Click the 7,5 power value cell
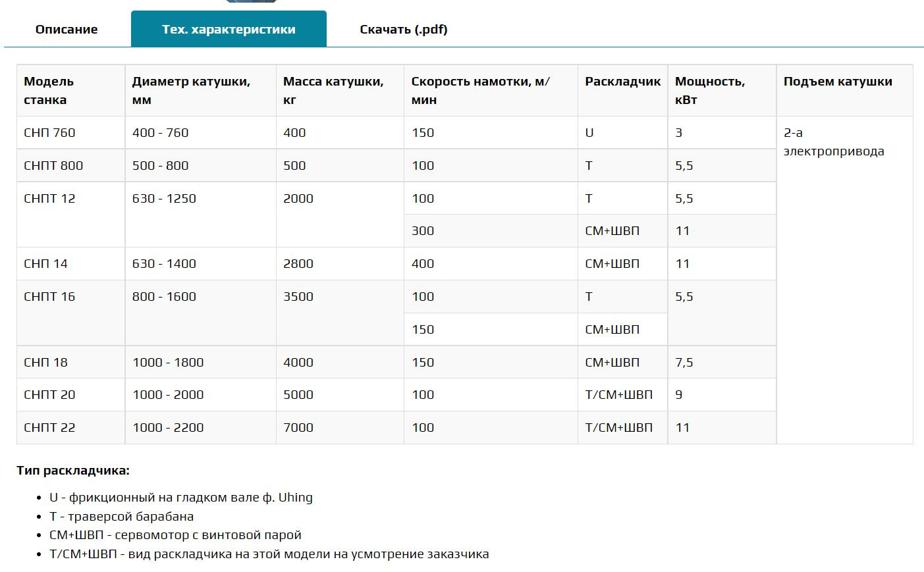 684,363
